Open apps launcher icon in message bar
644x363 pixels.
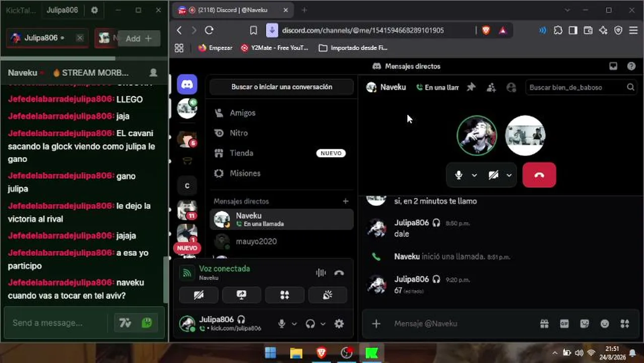click(625, 324)
